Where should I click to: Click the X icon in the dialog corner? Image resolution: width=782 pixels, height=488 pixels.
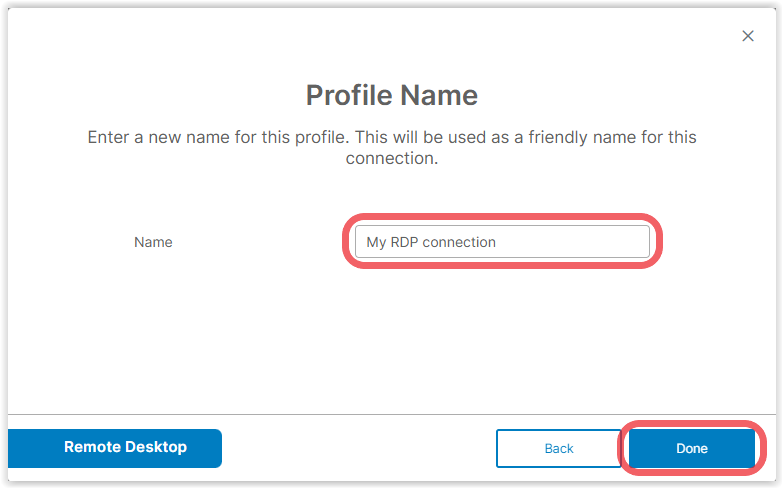pyautogui.click(x=748, y=36)
